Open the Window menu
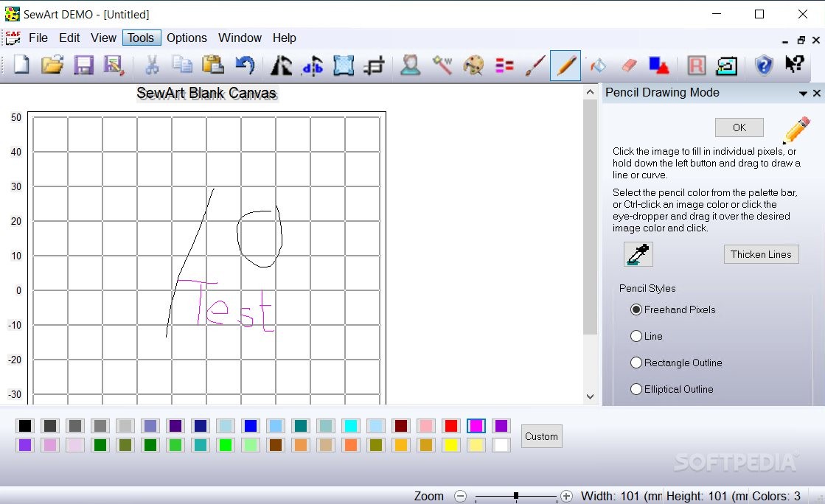 [240, 38]
